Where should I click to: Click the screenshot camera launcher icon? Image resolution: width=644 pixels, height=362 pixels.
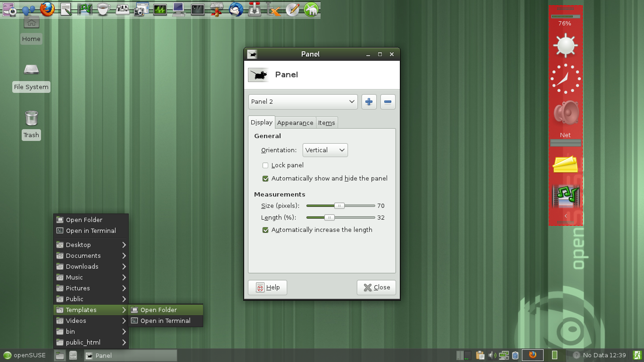click(141, 9)
